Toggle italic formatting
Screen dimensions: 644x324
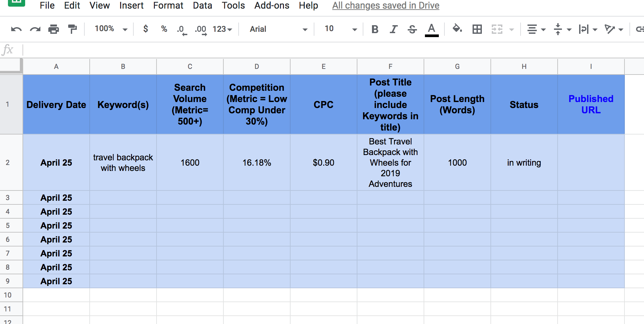(x=393, y=29)
